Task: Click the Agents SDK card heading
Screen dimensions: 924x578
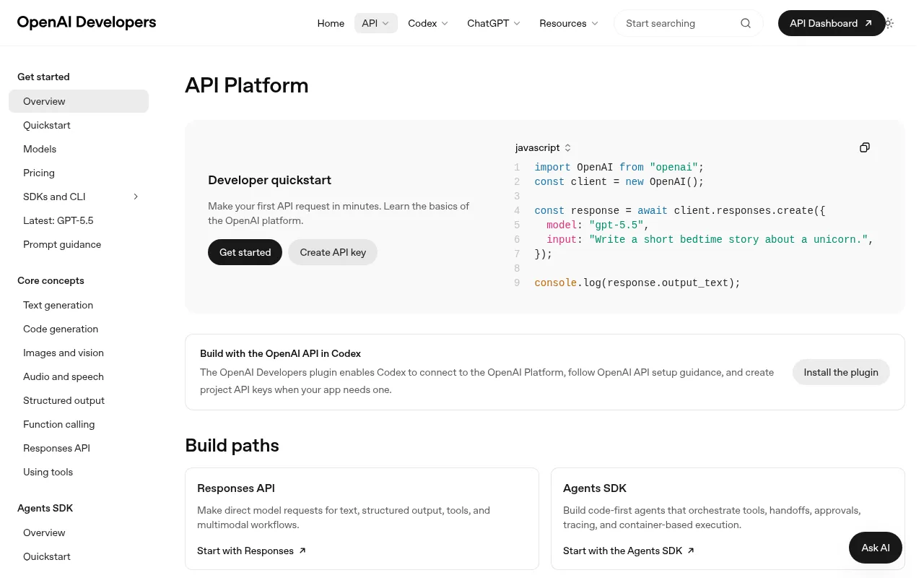Action: 595,488
